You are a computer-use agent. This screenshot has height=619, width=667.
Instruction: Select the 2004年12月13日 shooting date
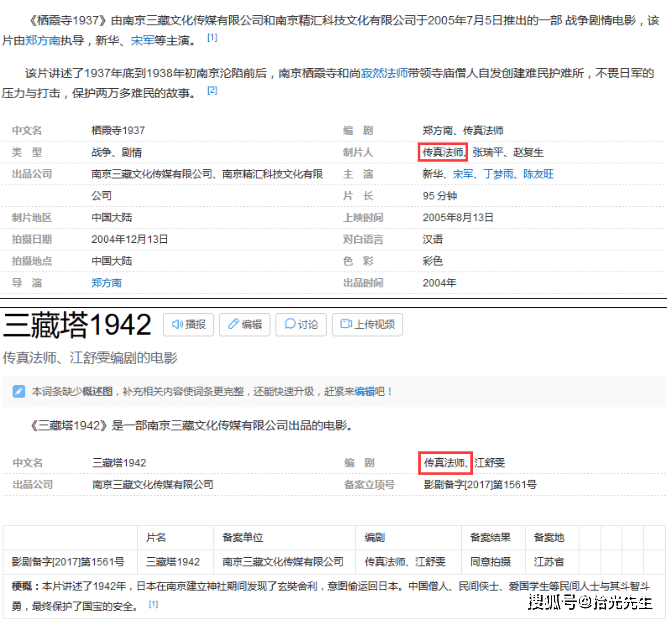click(x=130, y=239)
